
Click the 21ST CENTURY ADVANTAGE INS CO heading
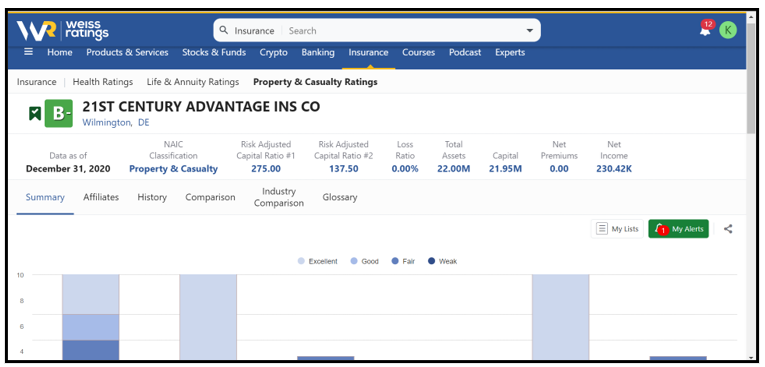pyautogui.click(x=201, y=106)
